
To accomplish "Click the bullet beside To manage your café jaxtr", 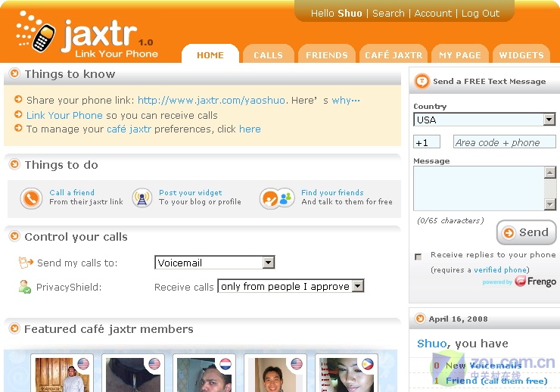I will pyautogui.click(x=18, y=128).
